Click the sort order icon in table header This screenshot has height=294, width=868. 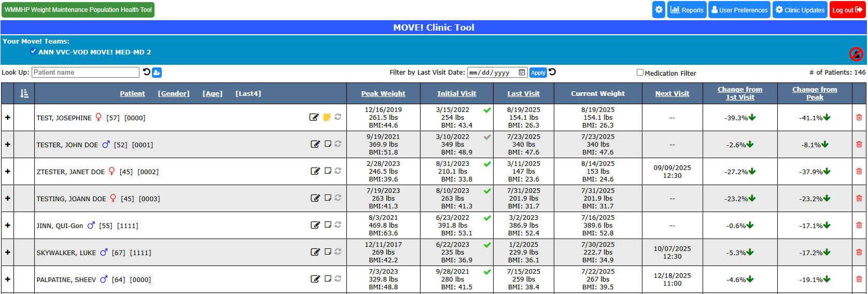24,93
